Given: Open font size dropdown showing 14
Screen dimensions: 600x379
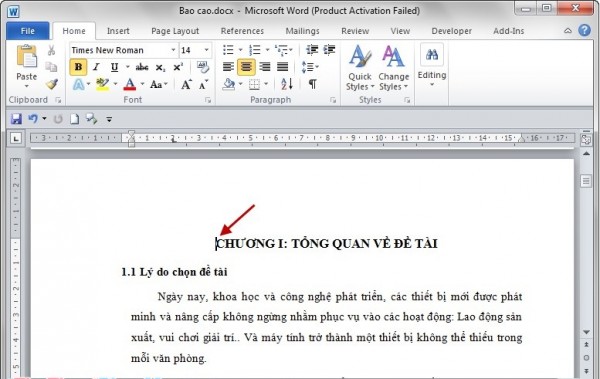Looking at the screenshot, I should [207, 50].
